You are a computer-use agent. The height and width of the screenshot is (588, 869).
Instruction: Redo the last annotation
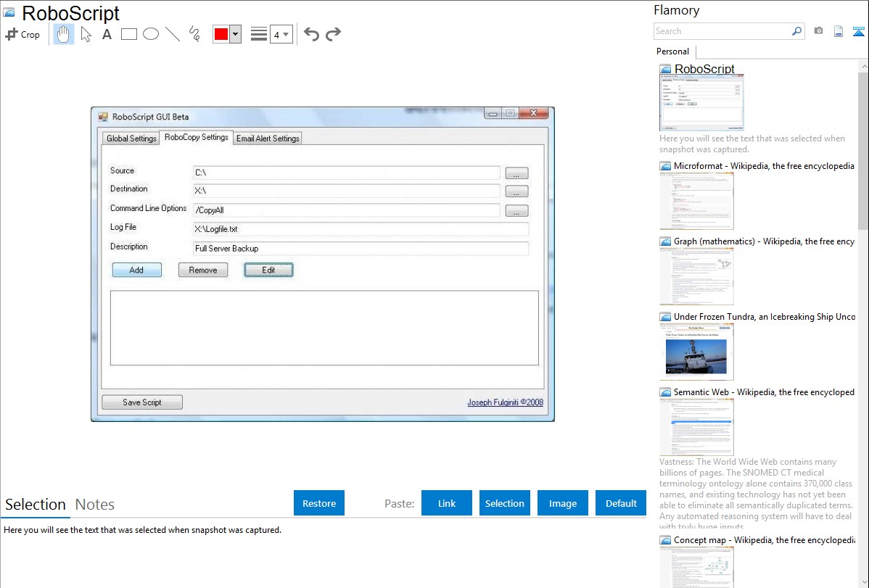[x=334, y=34]
